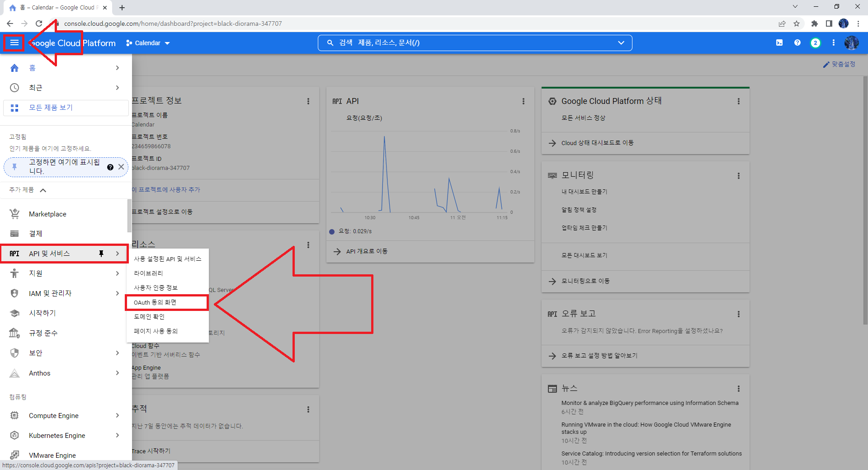Open the header more options menu
The height and width of the screenshot is (470, 868).
(x=834, y=43)
